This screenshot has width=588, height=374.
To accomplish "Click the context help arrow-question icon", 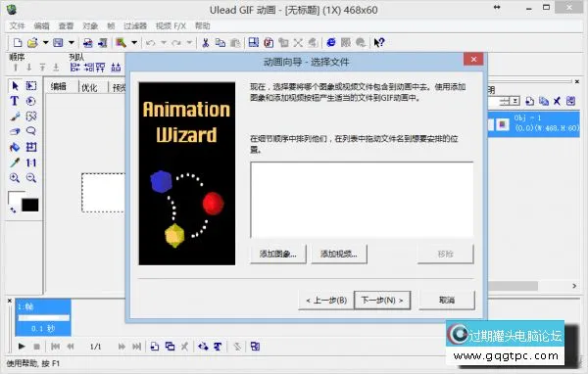I will click(x=378, y=42).
